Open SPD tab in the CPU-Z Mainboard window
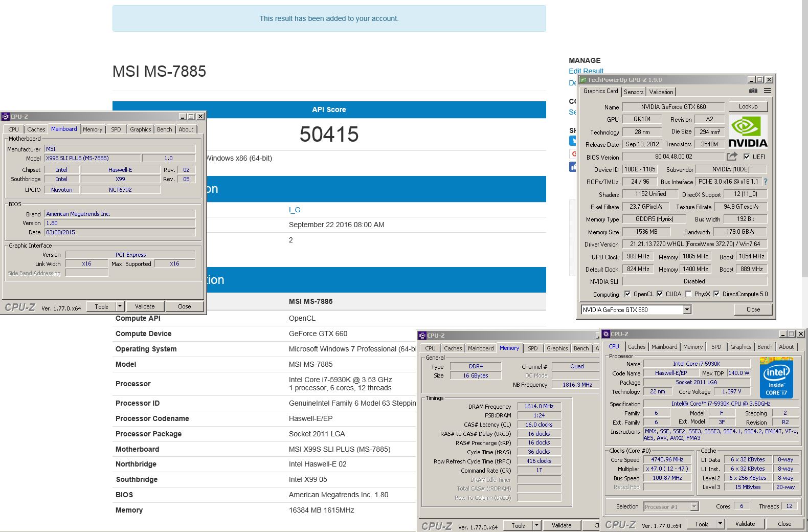 tap(116, 129)
